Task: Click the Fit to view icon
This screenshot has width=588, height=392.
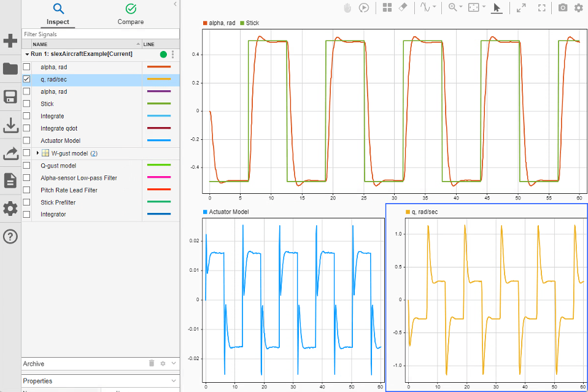Action: point(474,7)
